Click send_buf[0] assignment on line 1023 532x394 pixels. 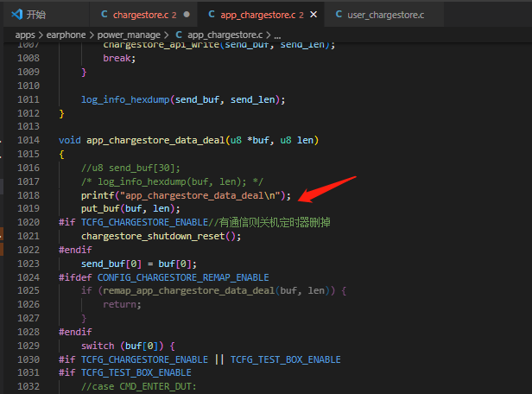point(139,264)
